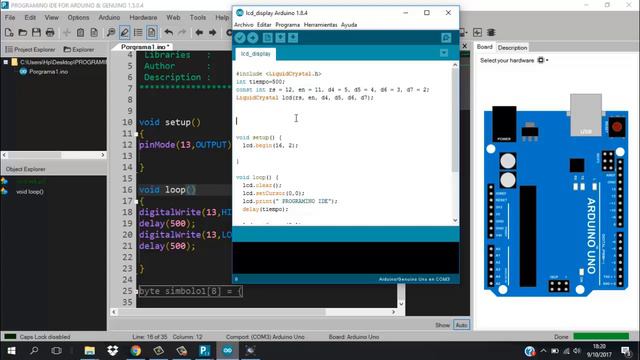Create a new file in Programino toolbar
The image size is (640, 360).
(9, 32)
